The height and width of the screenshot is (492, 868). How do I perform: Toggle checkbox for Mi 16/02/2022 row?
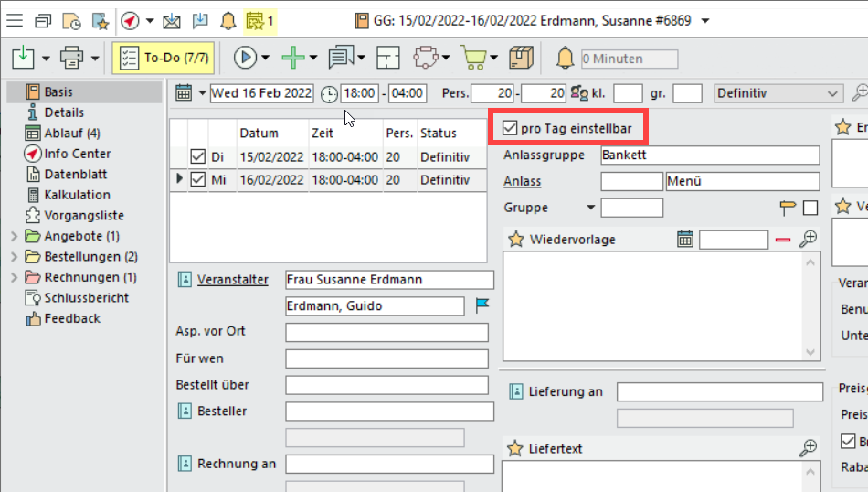pos(197,179)
